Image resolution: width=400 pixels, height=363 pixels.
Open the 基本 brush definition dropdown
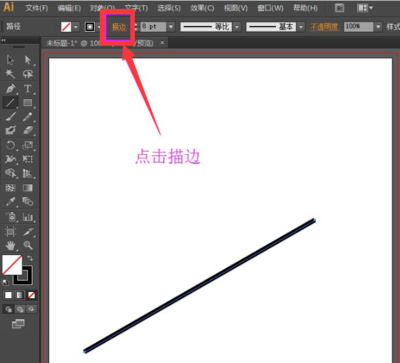pyautogui.click(x=301, y=27)
